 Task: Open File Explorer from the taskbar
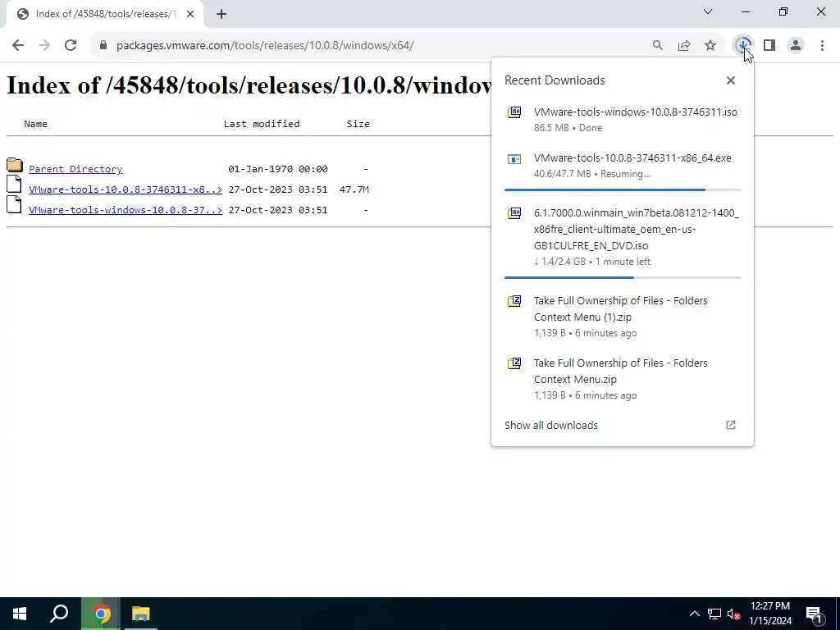140,614
